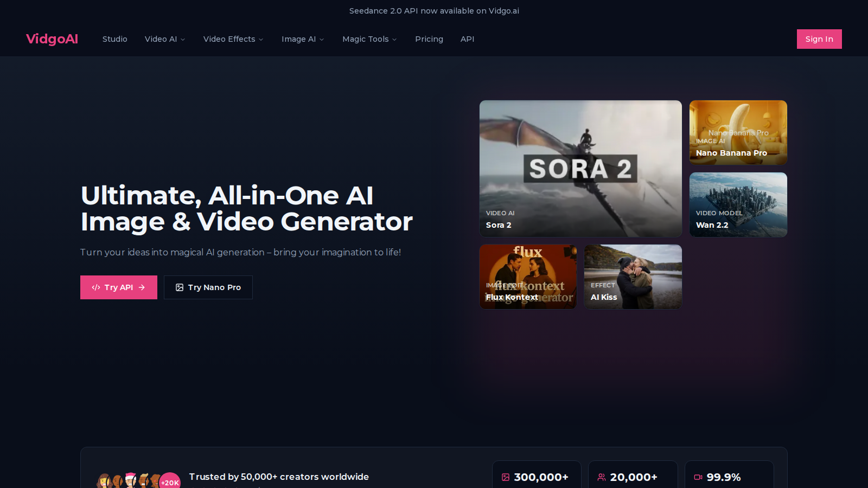Open the Sora 2 video card
The height and width of the screenshot is (488, 868).
point(580,169)
